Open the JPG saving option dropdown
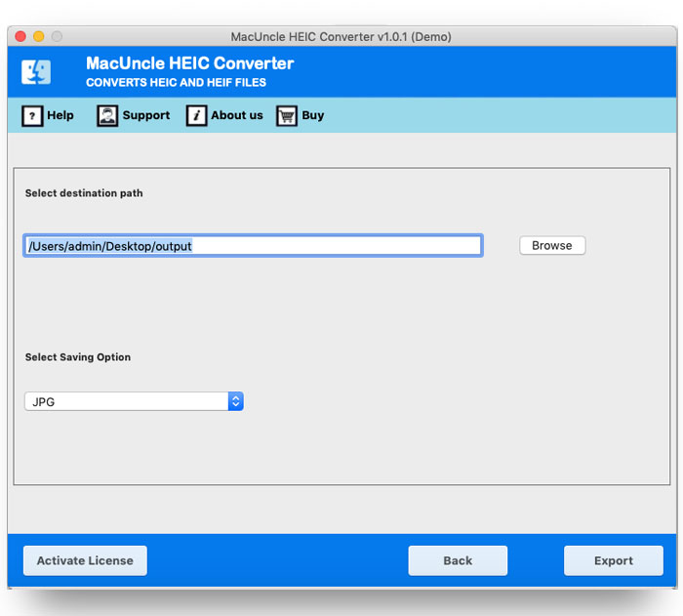The height and width of the screenshot is (616, 683). click(134, 401)
